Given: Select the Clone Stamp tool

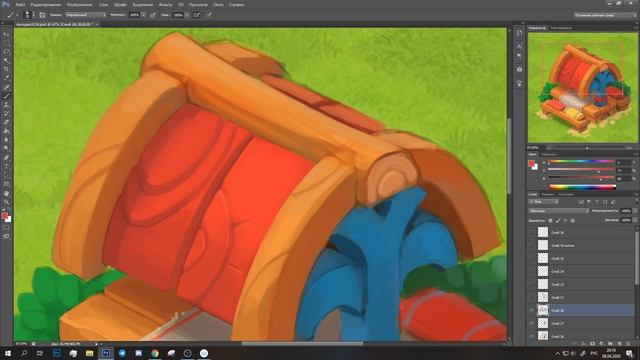Looking at the screenshot, I should point(6,105).
